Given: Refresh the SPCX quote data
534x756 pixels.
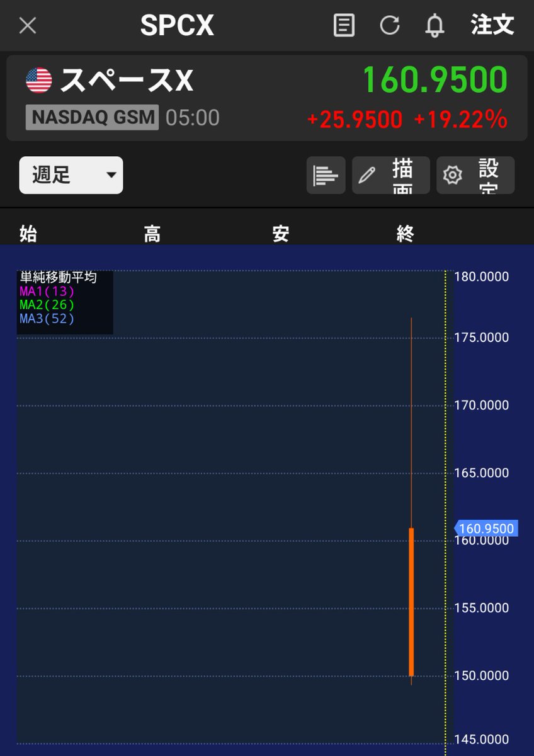Looking at the screenshot, I should (x=390, y=26).
